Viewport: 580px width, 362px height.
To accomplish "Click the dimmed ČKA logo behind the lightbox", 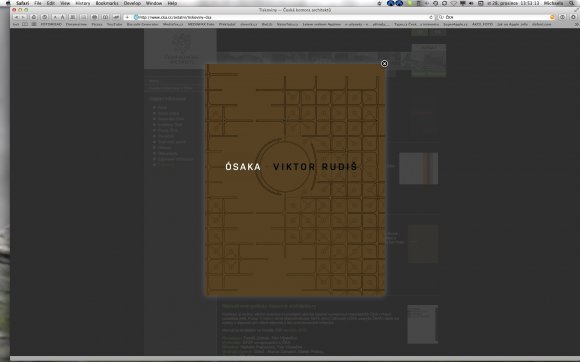I will coord(181,49).
